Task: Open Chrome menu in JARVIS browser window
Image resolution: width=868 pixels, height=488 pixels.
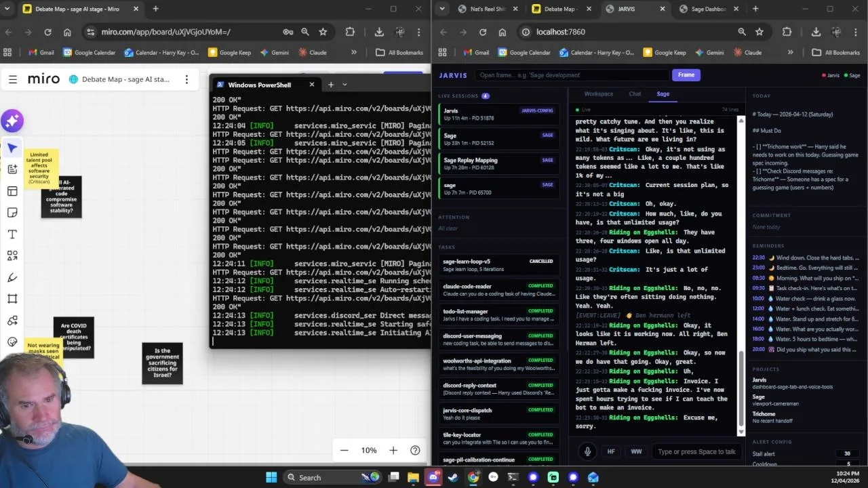Action: pyautogui.click(x=855, y=32)
